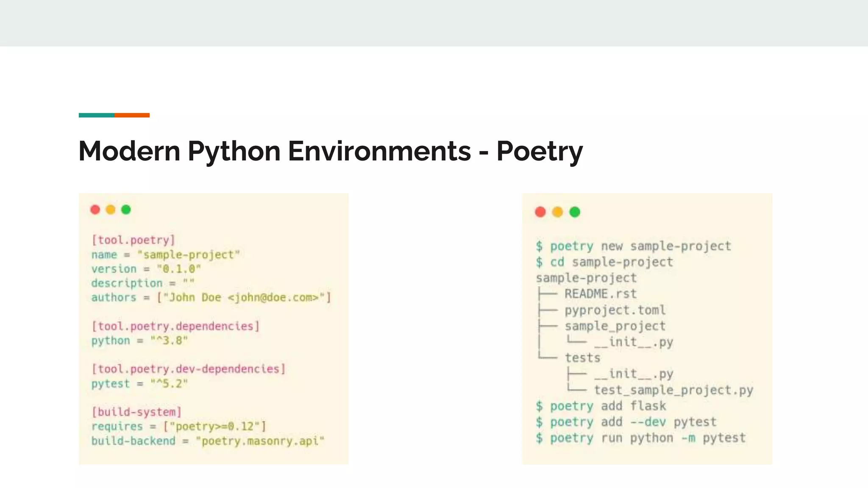Click red dot in right terminal window
868x488 pixels.
tap(540, 212)
